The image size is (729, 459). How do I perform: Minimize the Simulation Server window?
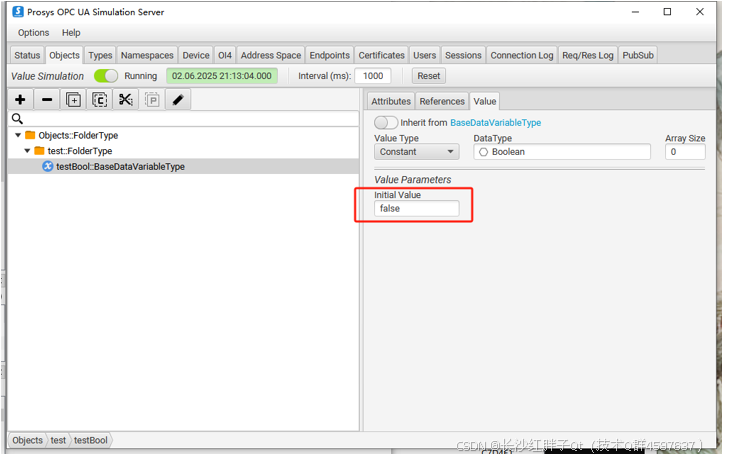click(636, 12)
